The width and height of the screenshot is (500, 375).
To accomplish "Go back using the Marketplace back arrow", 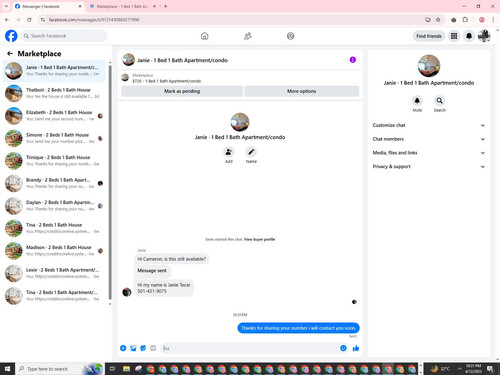I will [x=10, y=53].
